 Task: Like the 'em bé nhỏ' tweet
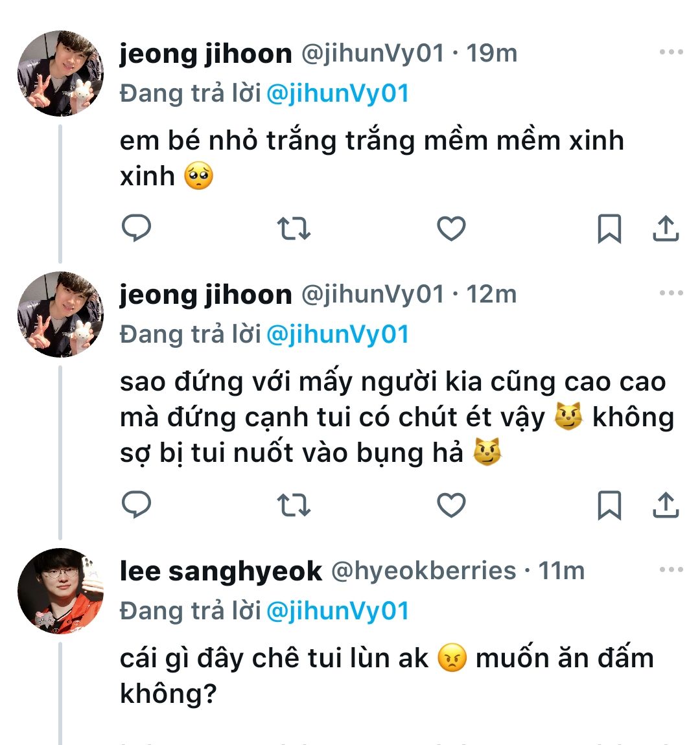(451, 229)
